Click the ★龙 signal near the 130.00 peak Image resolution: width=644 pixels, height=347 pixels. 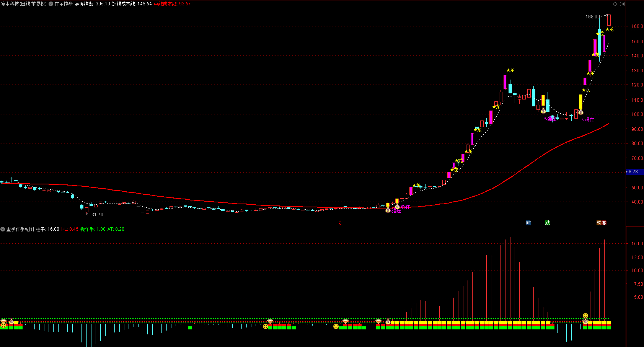coord(510,70)
